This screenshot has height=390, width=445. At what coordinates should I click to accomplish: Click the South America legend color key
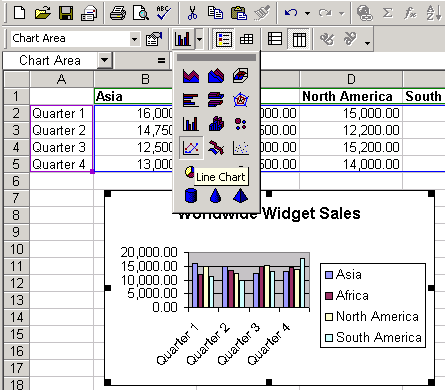point(329,338)
